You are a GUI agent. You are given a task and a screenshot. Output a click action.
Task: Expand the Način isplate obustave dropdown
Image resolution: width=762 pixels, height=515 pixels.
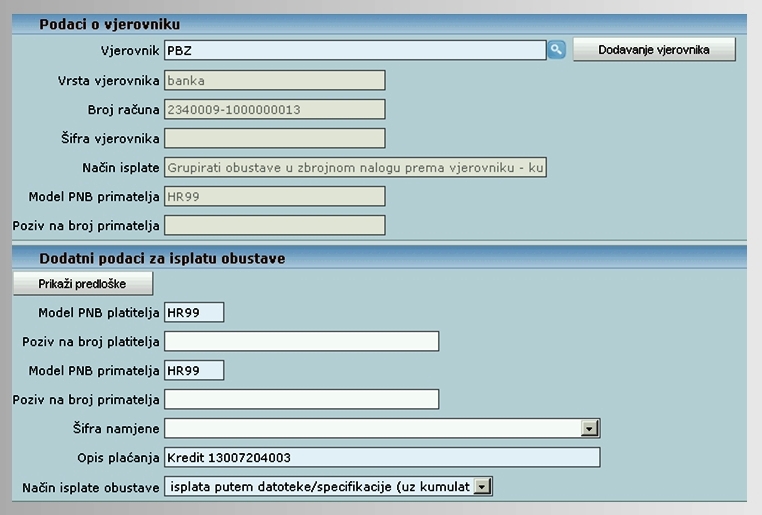pyautogui.click(x=483, y=487)
